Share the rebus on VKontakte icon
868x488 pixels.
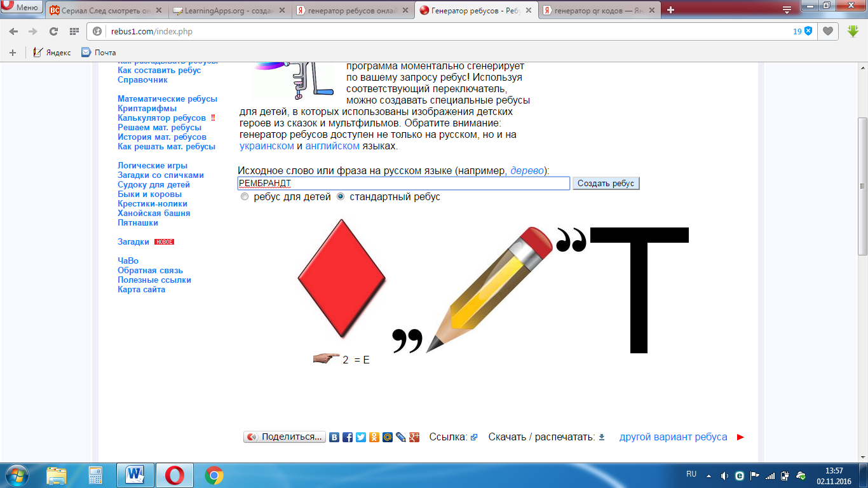pyautogui.click(x=334, y=437)
